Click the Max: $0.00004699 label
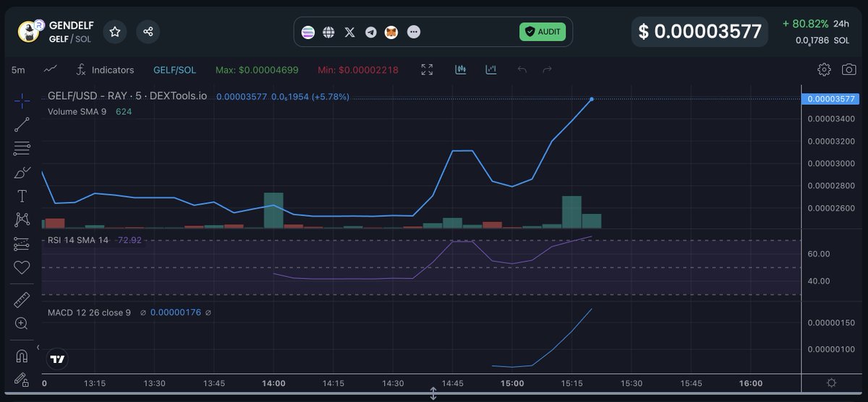 click(257, 70)
